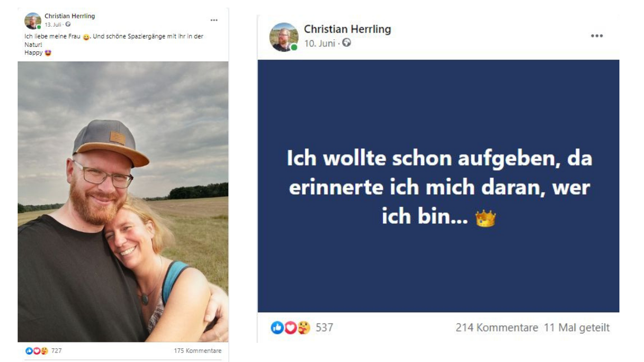Viewport: 644px width, 362px height.
Task: Click the blue text post background
Action: pyautogui.click(x=438, y=186)
